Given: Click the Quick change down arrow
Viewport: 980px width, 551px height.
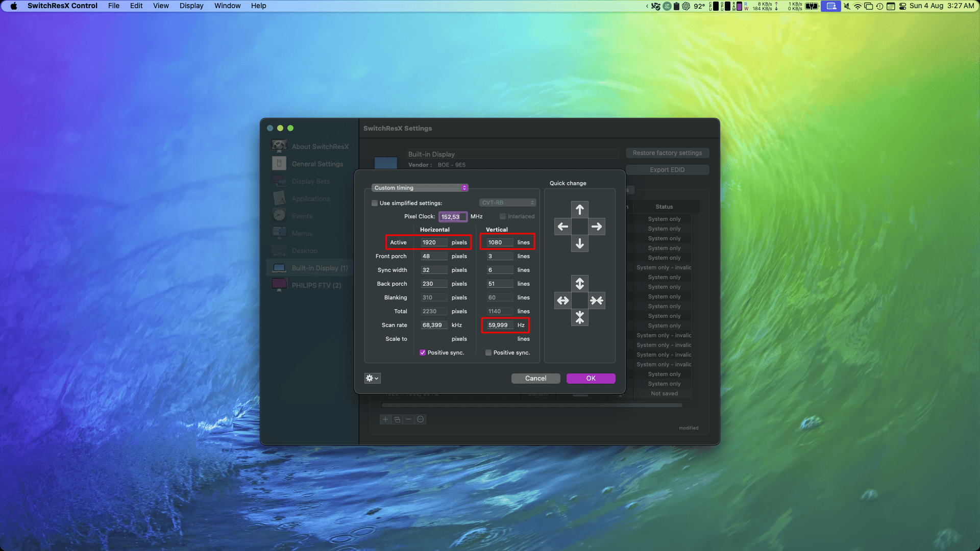Looking at the screenshot, I should click(580, 244).
